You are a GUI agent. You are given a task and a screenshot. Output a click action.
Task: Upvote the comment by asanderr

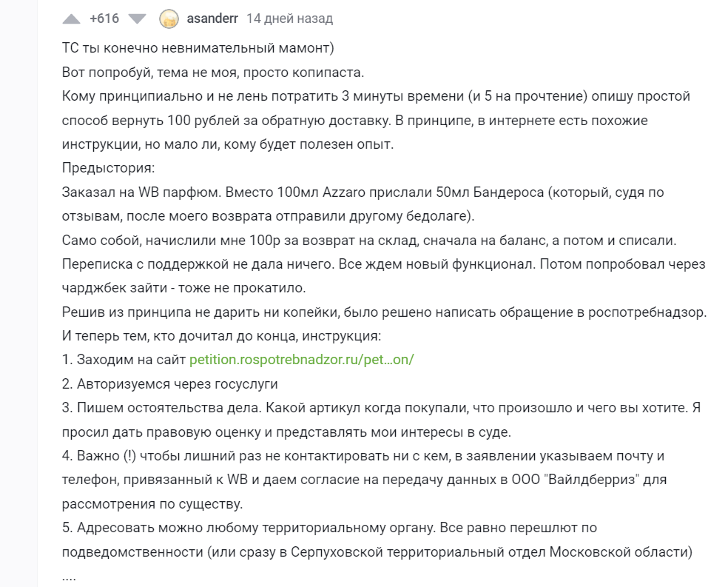coord(71,19)
